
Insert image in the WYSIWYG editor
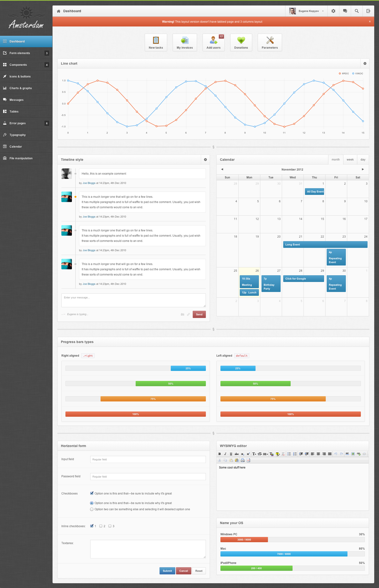point(353,454)
